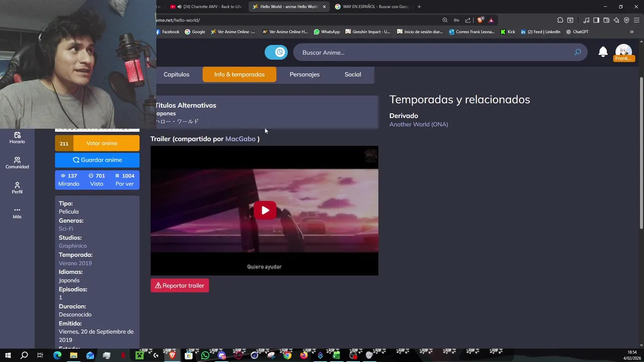Open WhatsApp from the taskbar
The height and width of the screenshot is (362, 644).
[x=205, y=355]
